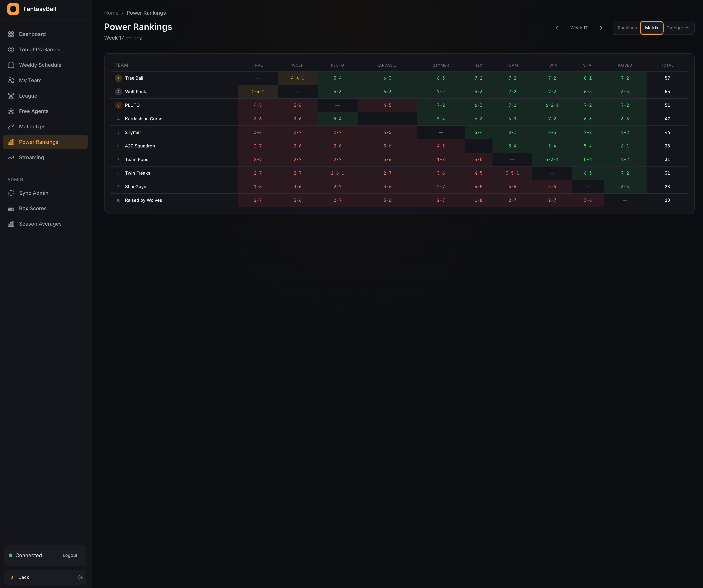This screenshot has height=588, width=703.
Task: Click the Sync Admin refresh icon
Action: (11, 193)
